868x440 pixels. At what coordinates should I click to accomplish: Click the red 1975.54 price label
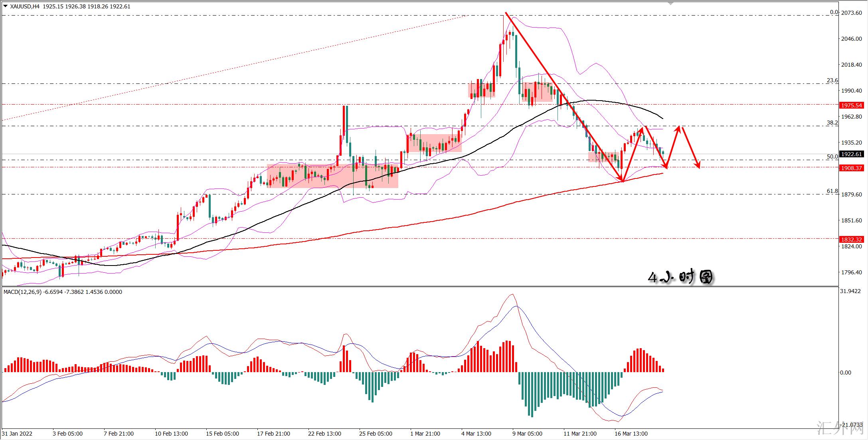(x=851, y=105)
